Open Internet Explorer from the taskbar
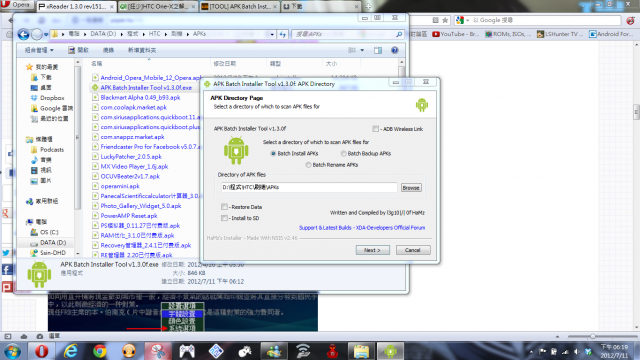 (x=70, y=351)
